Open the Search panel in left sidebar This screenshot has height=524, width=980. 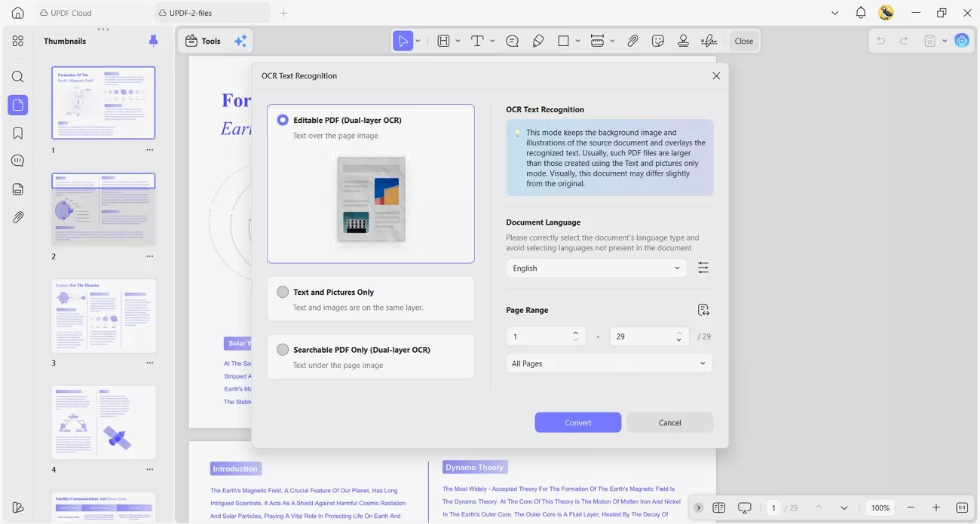[18, 77]
